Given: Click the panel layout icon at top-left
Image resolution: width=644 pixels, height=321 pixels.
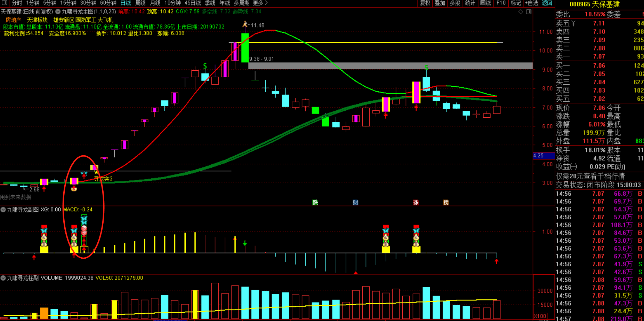Looking at the screenshot, I should point(5,3).
